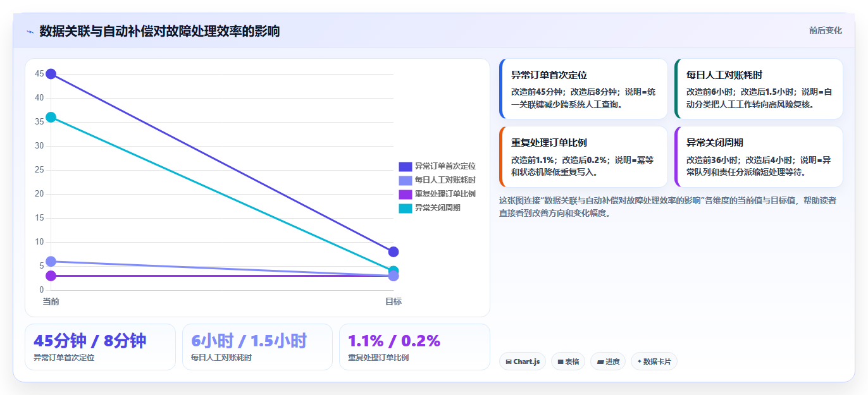Click the 1.1% / 0.2% stat value
This screenshot has width=868, height=395.
tap(394, 341)
